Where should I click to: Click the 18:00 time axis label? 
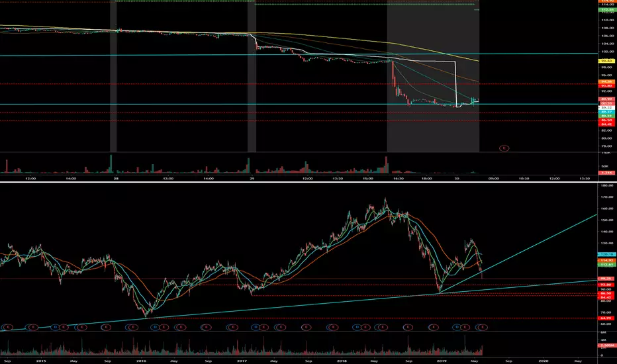click(427, 179)
